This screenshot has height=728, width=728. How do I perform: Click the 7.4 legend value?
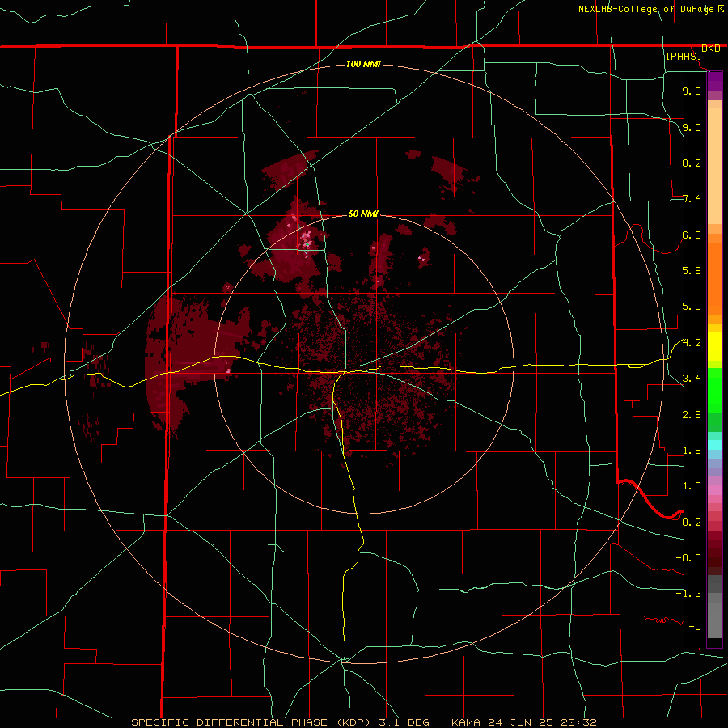pos(692,199)
